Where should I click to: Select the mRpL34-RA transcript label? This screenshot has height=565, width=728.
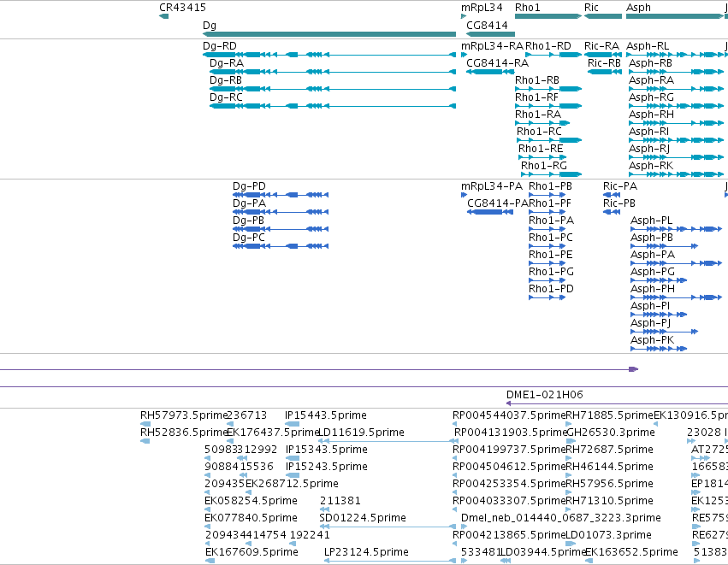coord(492,46)
